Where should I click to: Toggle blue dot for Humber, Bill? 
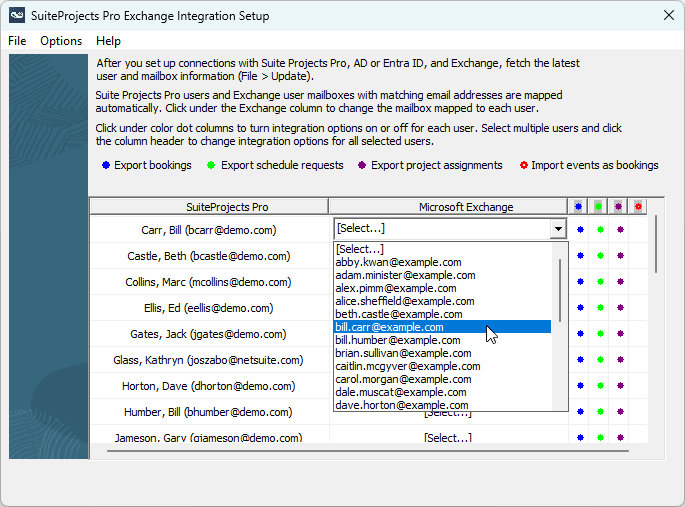(x=580, y=411)
